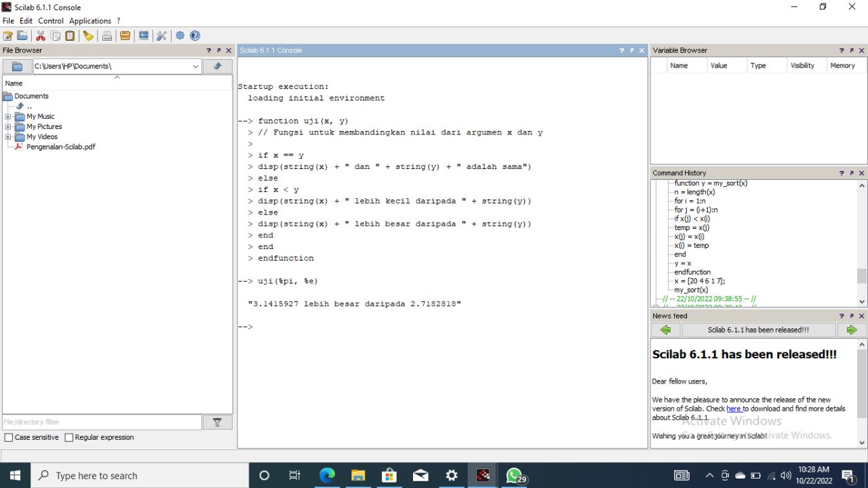Click the Copy toolbar icon
Screen dimensions: 868x488
pyautogui.click(x=56, y=36)
